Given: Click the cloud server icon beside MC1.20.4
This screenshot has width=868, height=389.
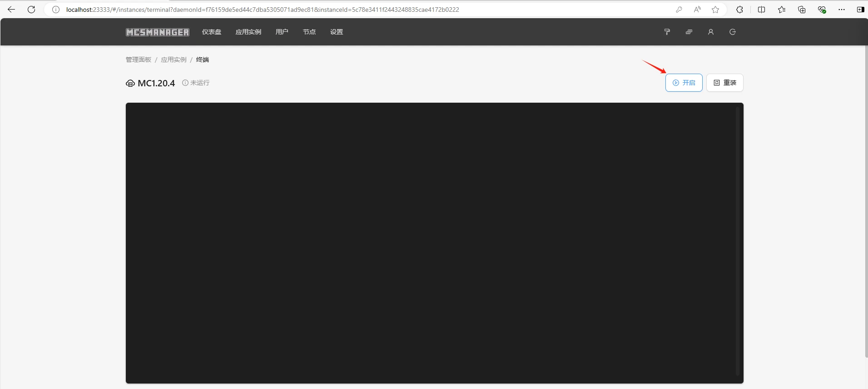Looking at the screenshot, I should pyautogui.click(x=130, y=83).
